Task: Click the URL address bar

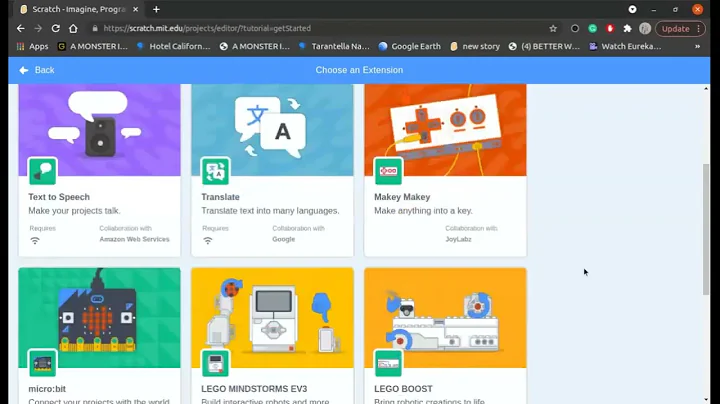Action: (321, 28)
